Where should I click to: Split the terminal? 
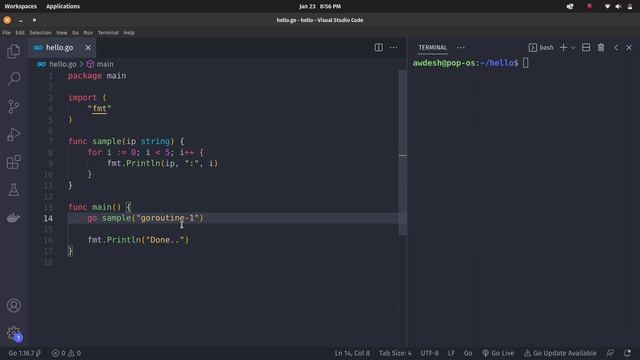click(586, 47)
